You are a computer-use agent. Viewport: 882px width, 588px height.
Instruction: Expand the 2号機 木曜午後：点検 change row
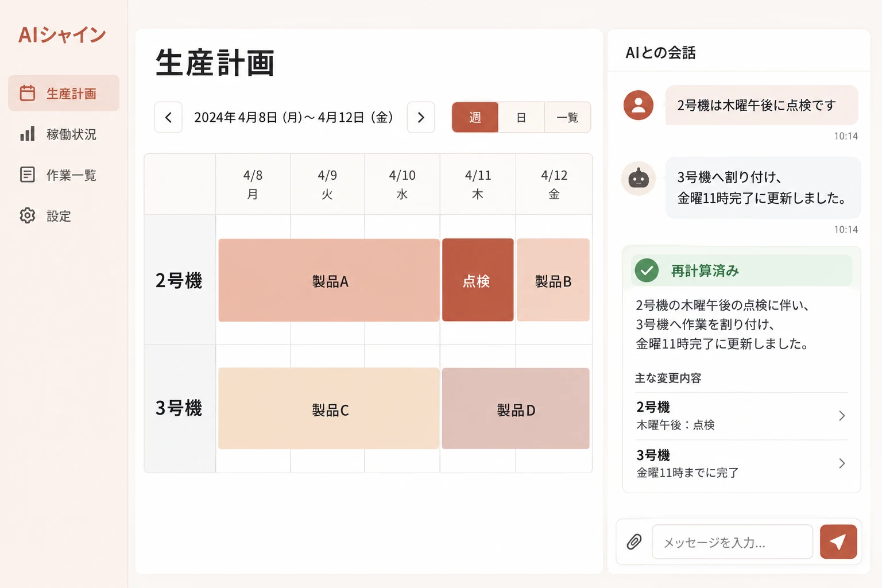[741, 416]
